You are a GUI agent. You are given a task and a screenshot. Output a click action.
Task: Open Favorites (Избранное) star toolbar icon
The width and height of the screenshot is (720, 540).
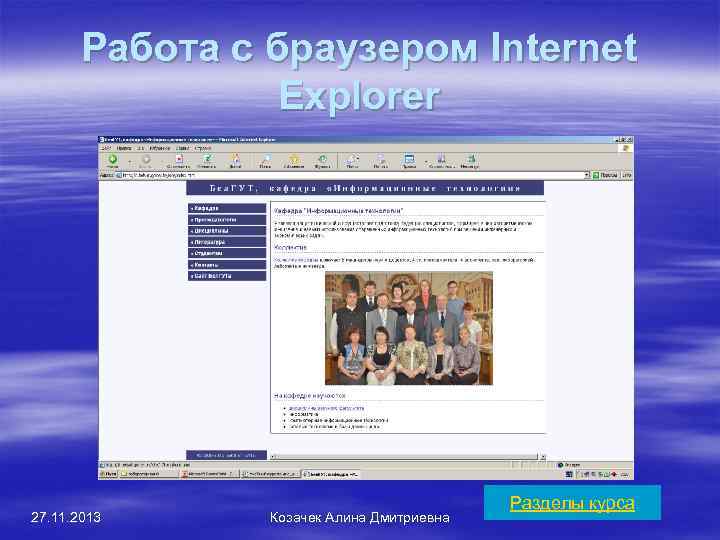[294, 159]
